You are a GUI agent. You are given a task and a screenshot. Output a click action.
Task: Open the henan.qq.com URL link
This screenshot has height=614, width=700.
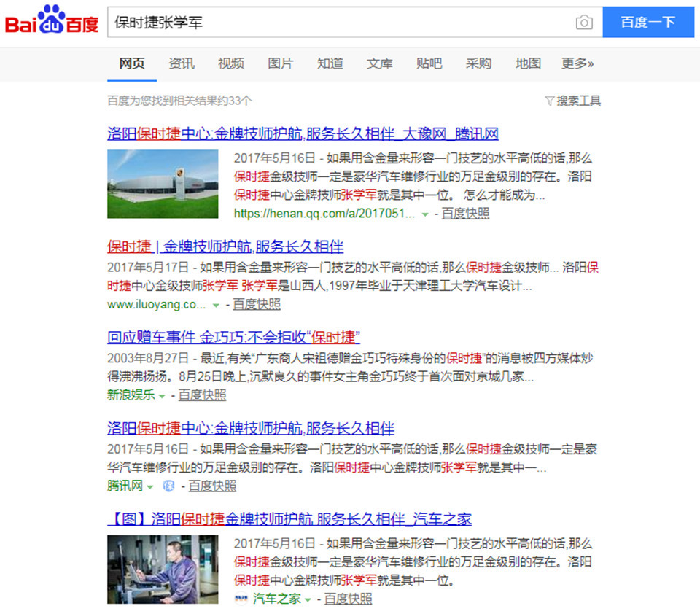tap(324, 214)
